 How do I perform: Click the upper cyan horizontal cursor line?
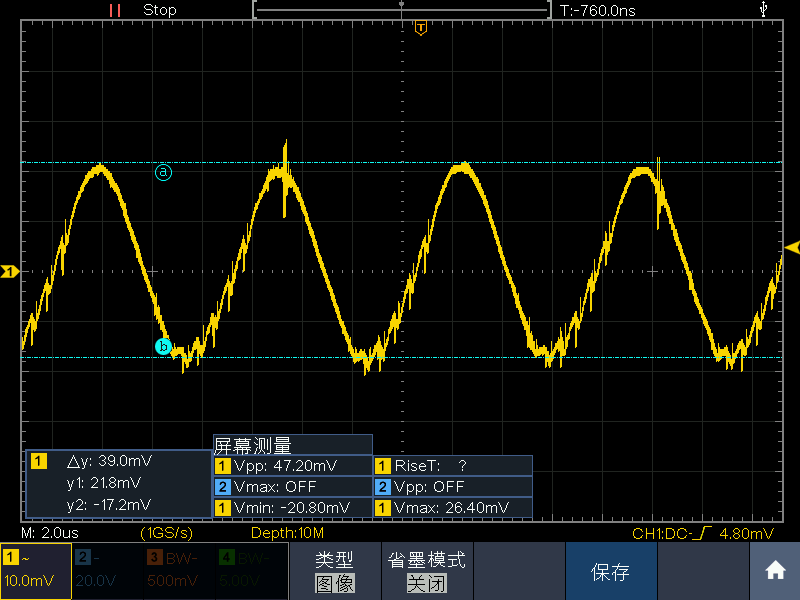402,162
